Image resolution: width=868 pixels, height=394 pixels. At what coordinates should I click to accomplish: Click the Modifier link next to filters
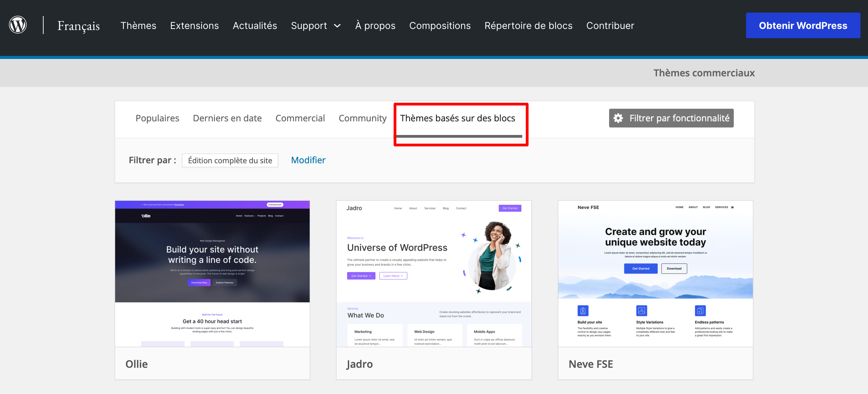coord(308,160)
